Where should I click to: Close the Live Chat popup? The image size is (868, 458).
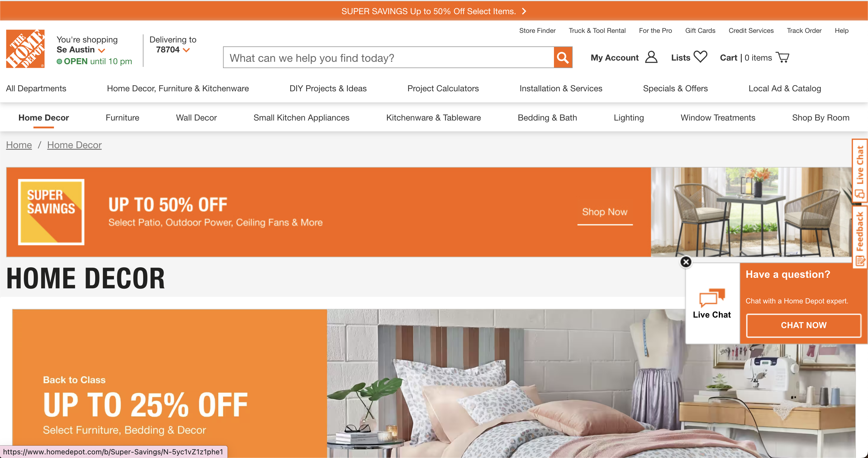(686, 262)
